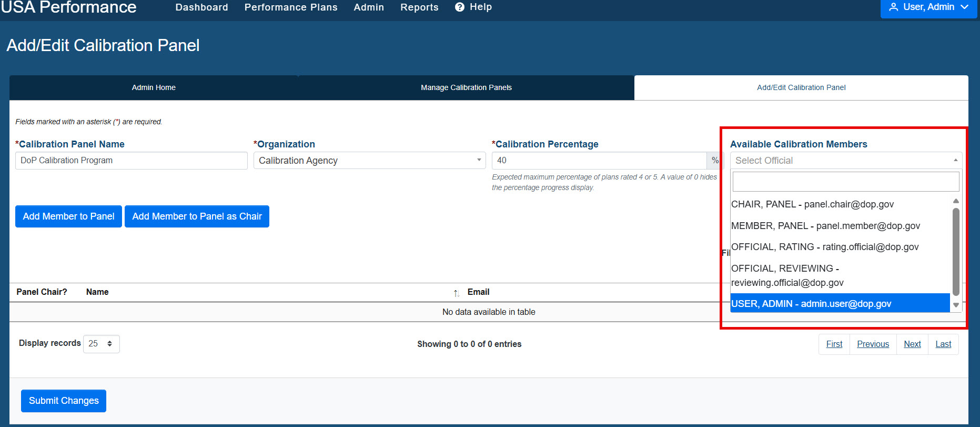Expand the Organization dropdown
This screenshot has height=427, width=980.
pos(369,161)
